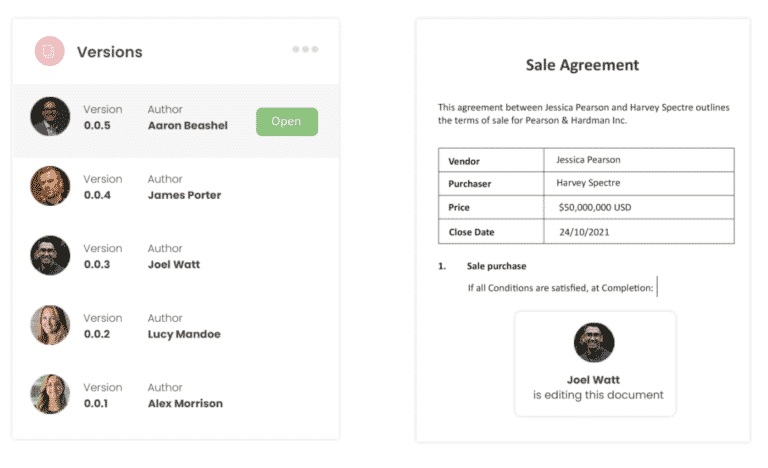
Task: Click the Versions panel heading text
Action: click(110, 52)
